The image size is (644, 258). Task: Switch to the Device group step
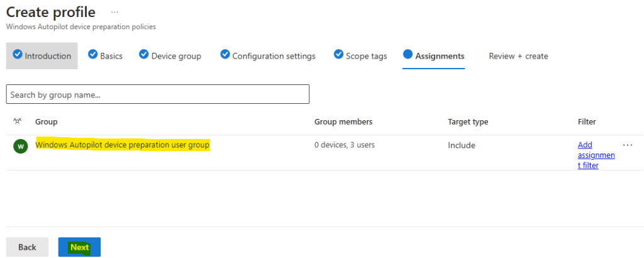point(170,56)
